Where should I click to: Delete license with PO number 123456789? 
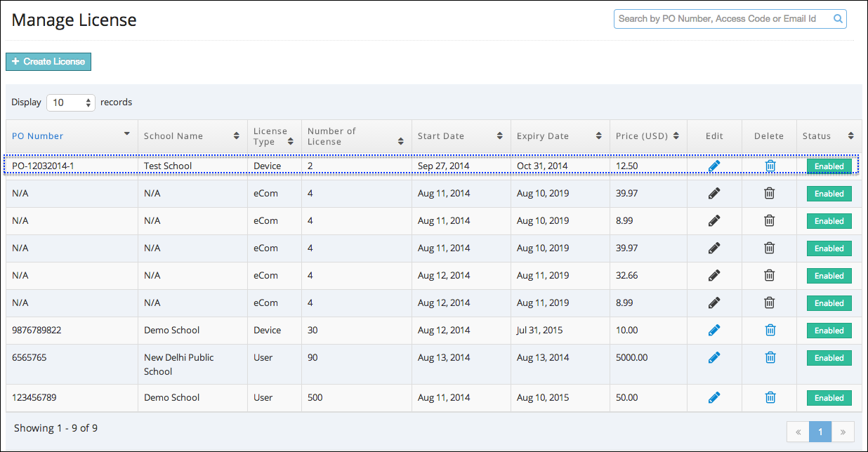(x=770, y=397)
